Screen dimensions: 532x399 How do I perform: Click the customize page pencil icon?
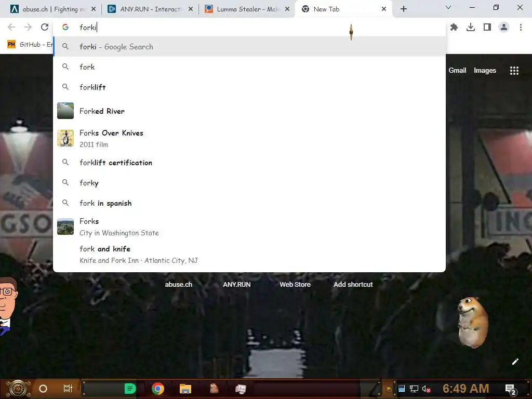515,362
